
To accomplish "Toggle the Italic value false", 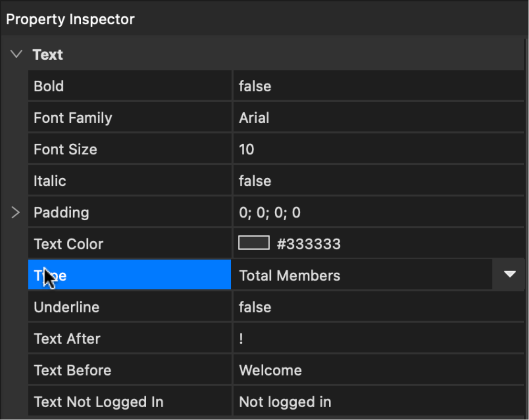I will pyautogui.click(x=255, y=181).
